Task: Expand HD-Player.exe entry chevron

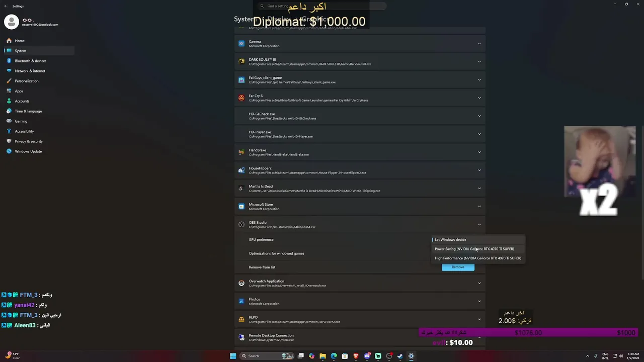Action: pyautogui.click(x=479, y=134)
